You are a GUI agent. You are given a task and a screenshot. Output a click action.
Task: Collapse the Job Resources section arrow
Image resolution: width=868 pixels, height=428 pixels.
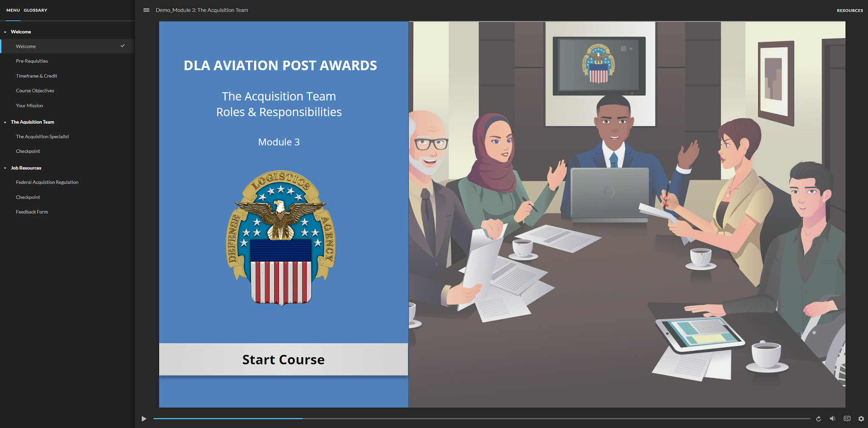tap(5, 168)
